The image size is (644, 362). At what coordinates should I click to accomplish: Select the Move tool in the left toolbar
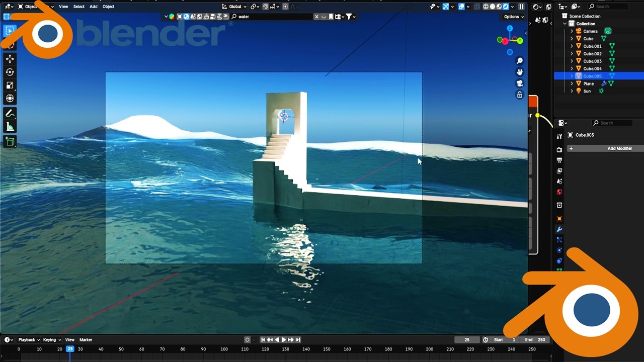10,59
